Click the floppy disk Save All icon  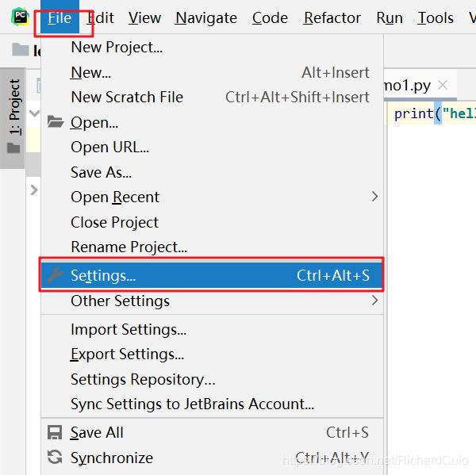(x=55, y=432)
